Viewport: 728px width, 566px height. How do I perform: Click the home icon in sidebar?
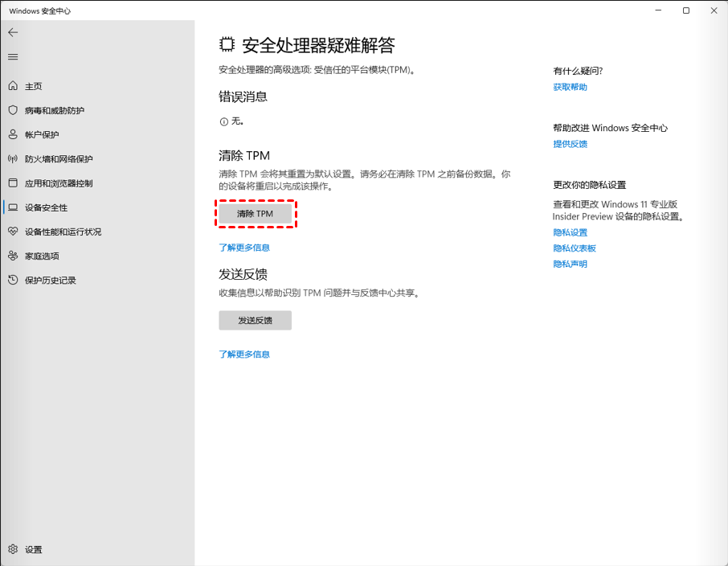(x=13, y=86)
